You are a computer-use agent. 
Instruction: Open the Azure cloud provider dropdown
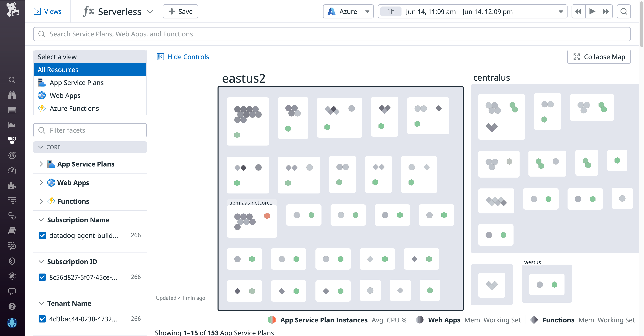pos(348,11)
